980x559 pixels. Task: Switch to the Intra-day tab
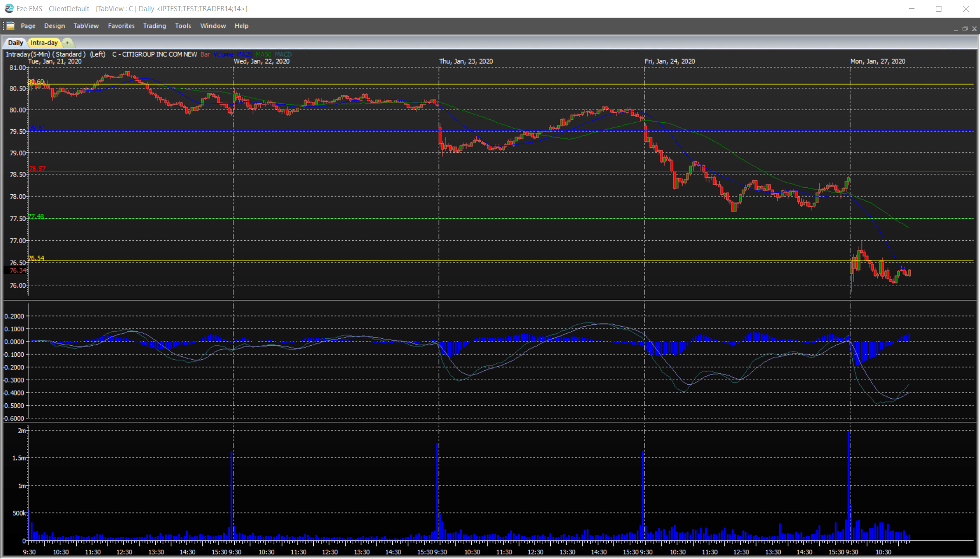(44, 42)
